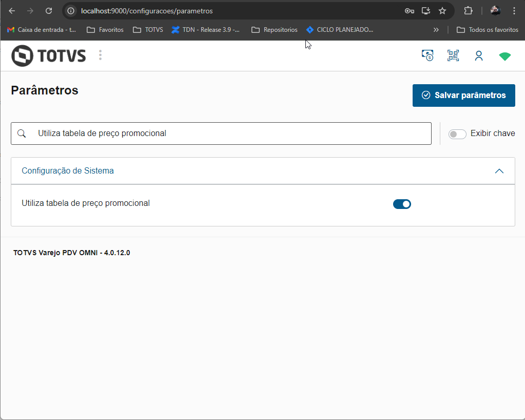Open Todos os favoritos folder
Image resolution: width=525 pixels, height=420 pixels.
tap(487, 29)
